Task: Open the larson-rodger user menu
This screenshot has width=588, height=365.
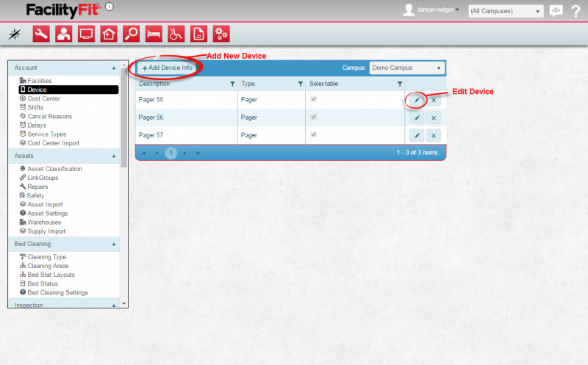Action: [x=438, y=10]
